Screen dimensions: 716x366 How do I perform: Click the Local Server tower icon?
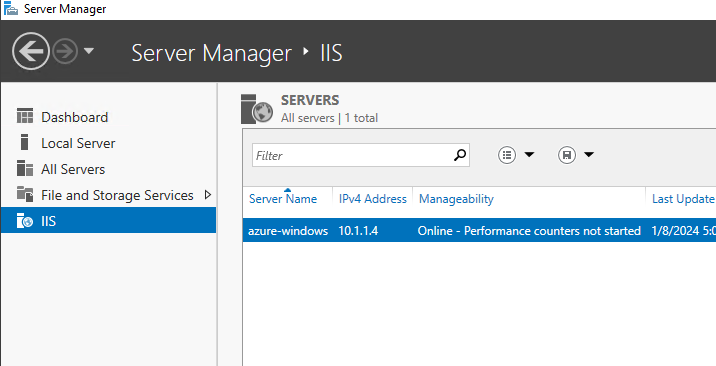coord(25,142)
